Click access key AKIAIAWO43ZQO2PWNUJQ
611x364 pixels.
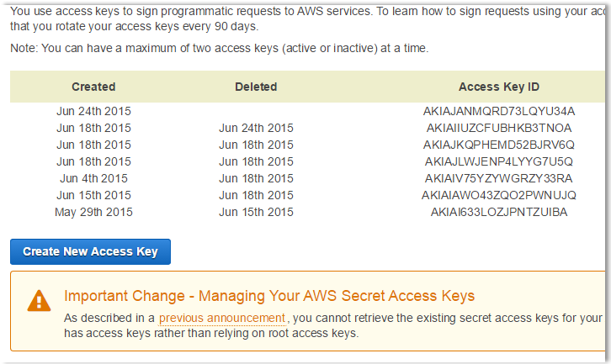[x=499, y=195]
